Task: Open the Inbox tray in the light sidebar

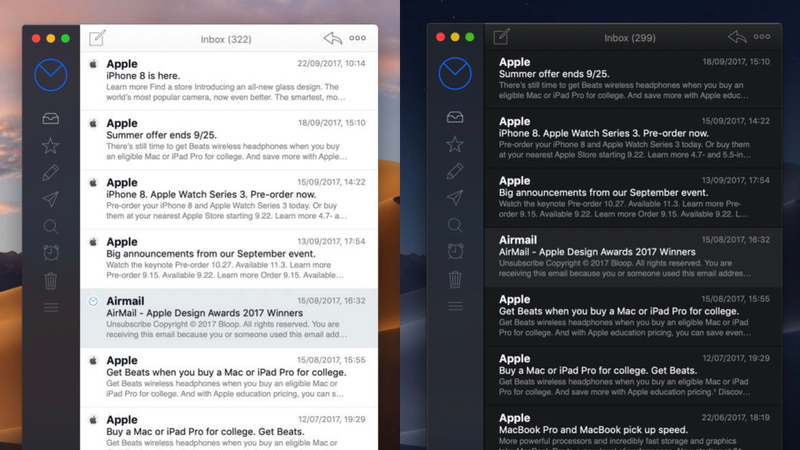Action: pos(51,119)
